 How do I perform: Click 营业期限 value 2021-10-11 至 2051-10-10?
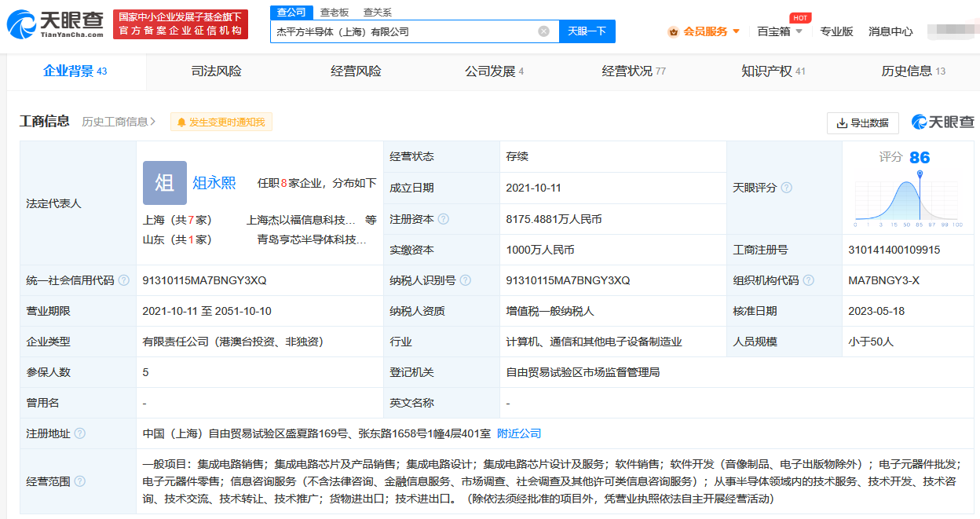[x=207, y=311]
